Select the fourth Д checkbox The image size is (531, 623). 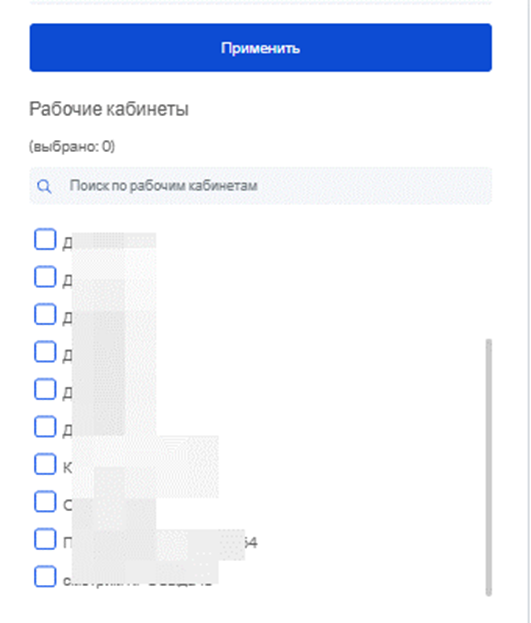pos(45,351)
